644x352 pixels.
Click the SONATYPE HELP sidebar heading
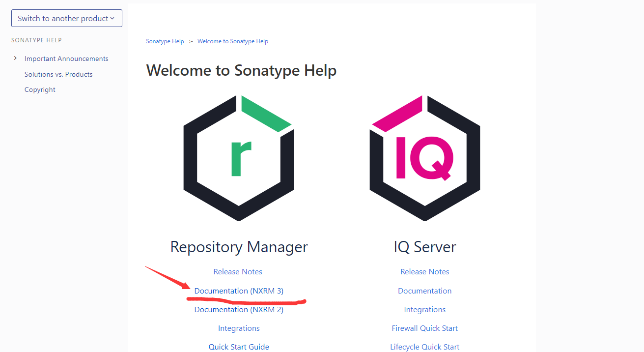(36, 40)
